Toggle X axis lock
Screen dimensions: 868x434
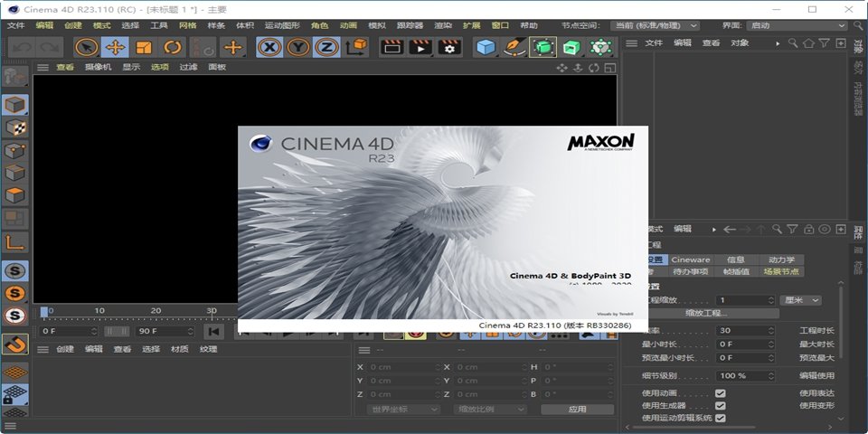269,48
